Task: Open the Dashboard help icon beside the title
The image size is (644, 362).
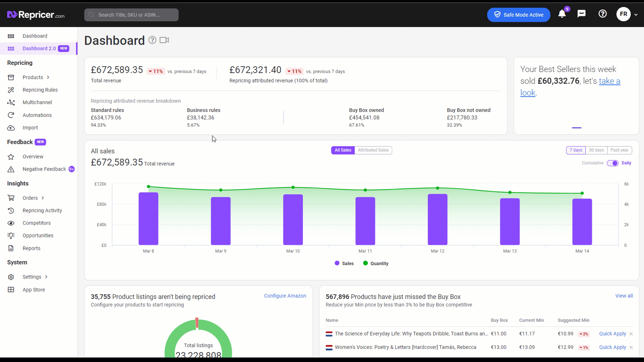Action: pos(152,40)
